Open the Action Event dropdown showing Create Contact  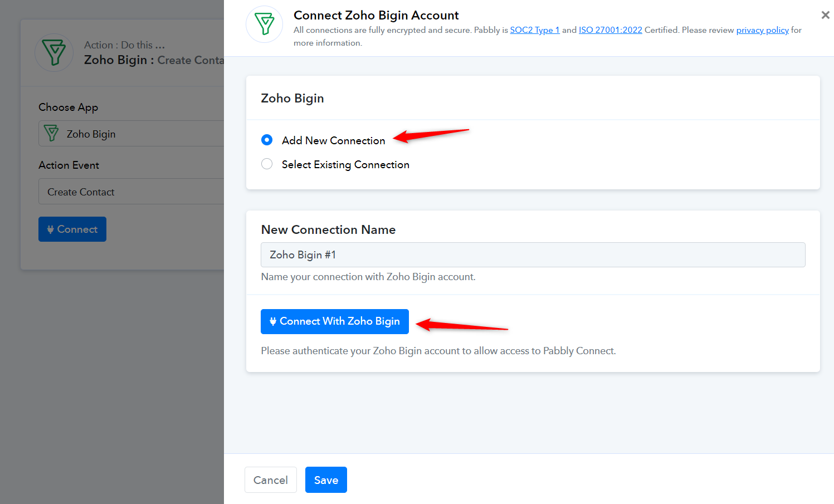click(x=131, y=192)
